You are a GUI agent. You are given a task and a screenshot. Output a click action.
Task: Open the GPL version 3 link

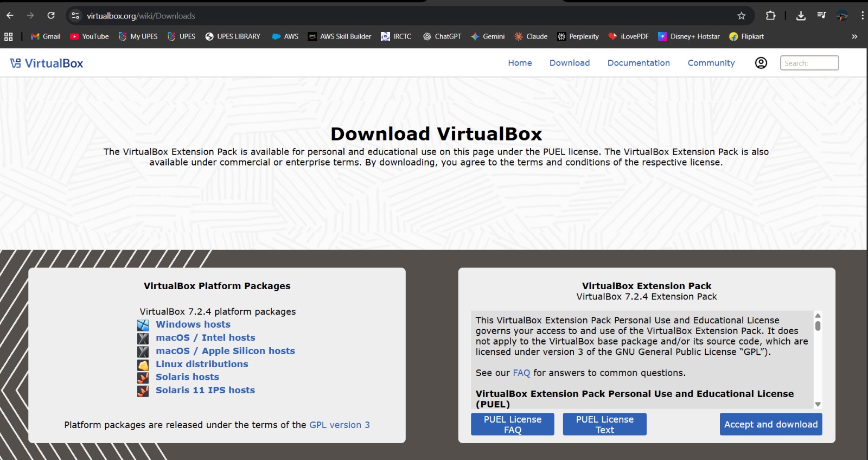(339, 425)
